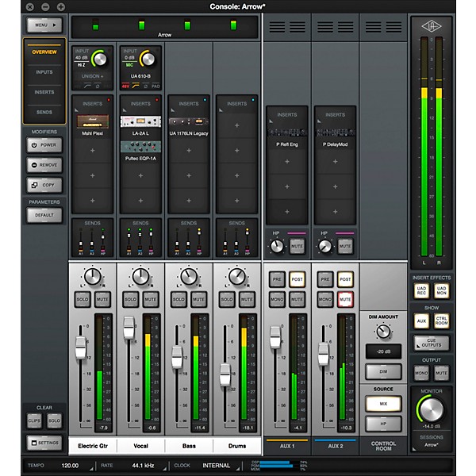Unmute the AUX 2 channel
Screen dimensions: 476x476
(345, 299)
